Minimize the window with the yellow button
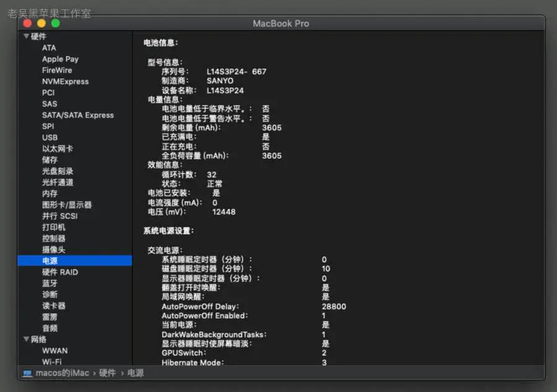The height and width of the screenshot is (392, 557). [41, 23]
